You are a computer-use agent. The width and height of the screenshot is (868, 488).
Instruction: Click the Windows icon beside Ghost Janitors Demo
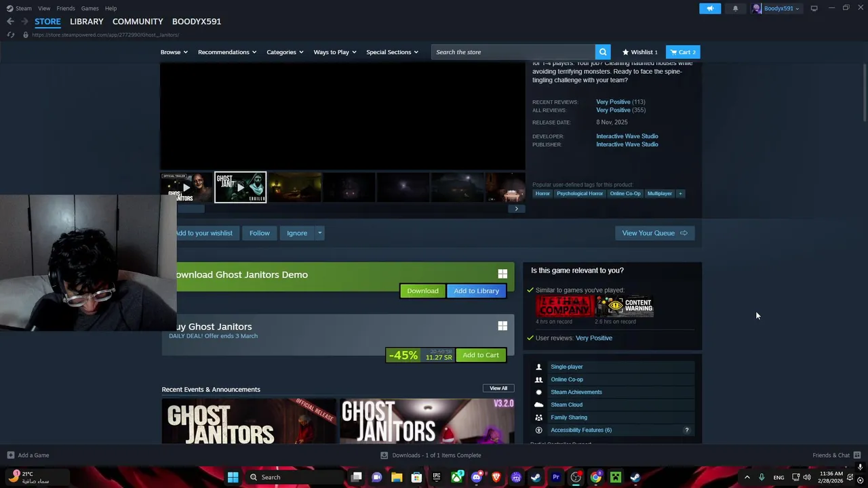click(x=502, y=274)
